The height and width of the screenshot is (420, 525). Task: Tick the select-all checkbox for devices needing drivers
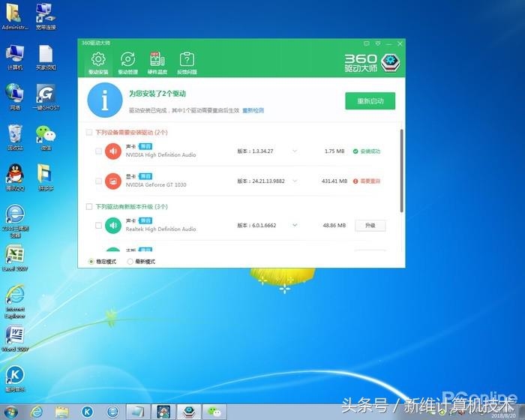tap(89, 132)
